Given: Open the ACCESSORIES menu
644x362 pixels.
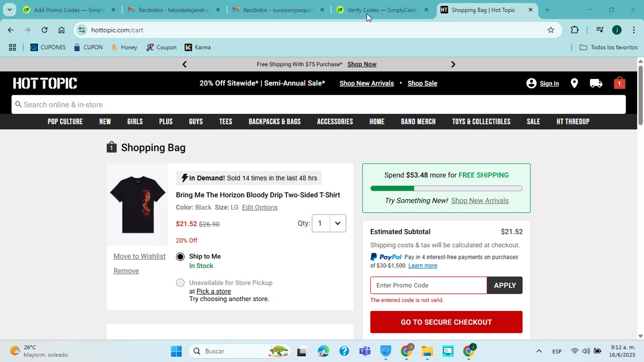Looking at the screenshot, I should pyautogui.click(x=335, y=122).
